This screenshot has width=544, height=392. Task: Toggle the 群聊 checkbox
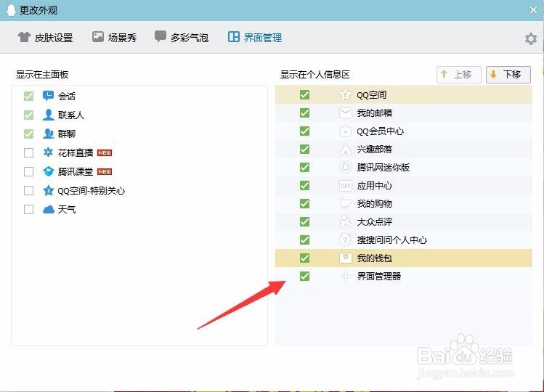(x=29, y=134)
